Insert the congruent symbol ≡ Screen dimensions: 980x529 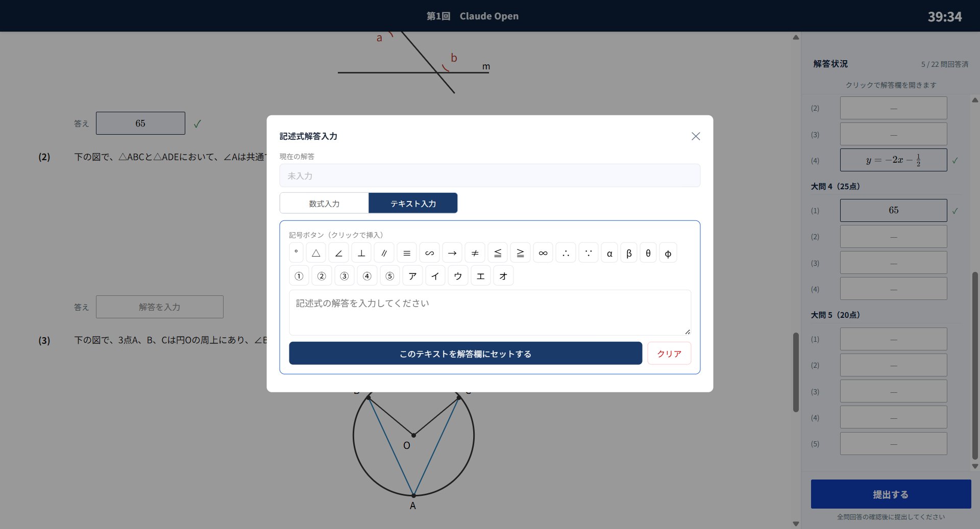tap(407, 253)
